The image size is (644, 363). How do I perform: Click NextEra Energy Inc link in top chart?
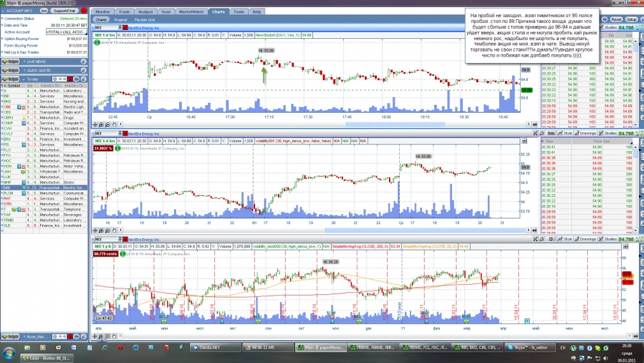click(x=143, y=28)
